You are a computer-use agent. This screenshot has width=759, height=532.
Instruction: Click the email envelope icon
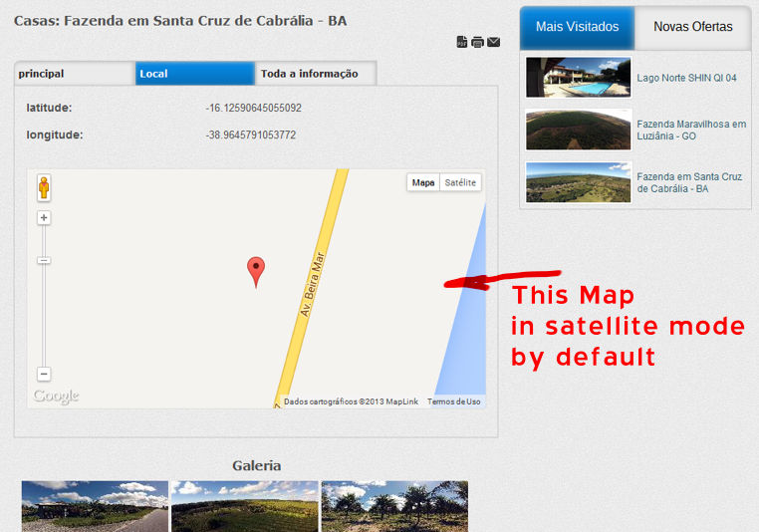coord(493,42)
